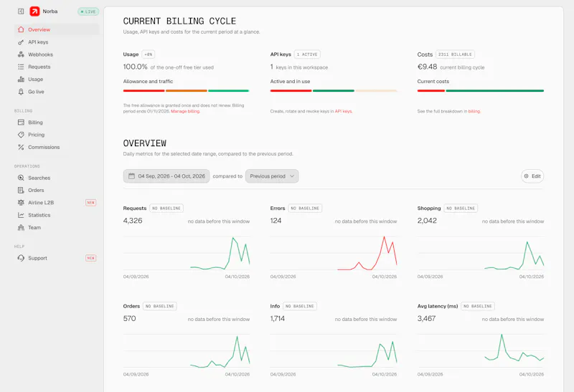Open API keys in the sidebar
Viewport: 574px width, 392px height.
click(x=57, y=42)
